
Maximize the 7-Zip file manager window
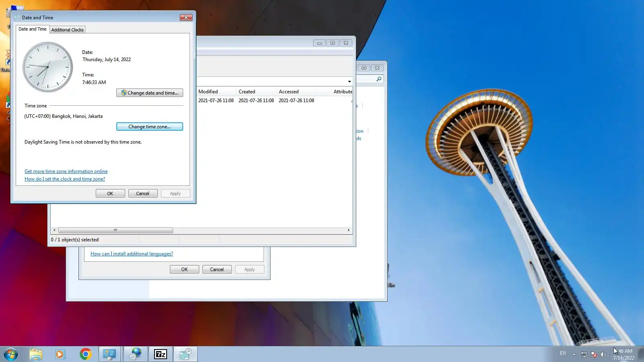[x=332, y=43]
